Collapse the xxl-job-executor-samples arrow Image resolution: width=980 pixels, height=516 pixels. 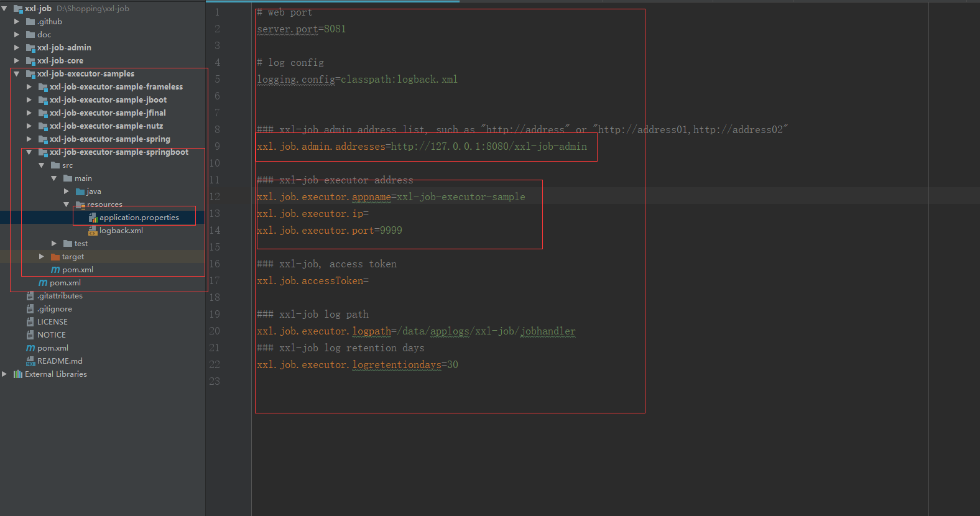tap(17, 74)
